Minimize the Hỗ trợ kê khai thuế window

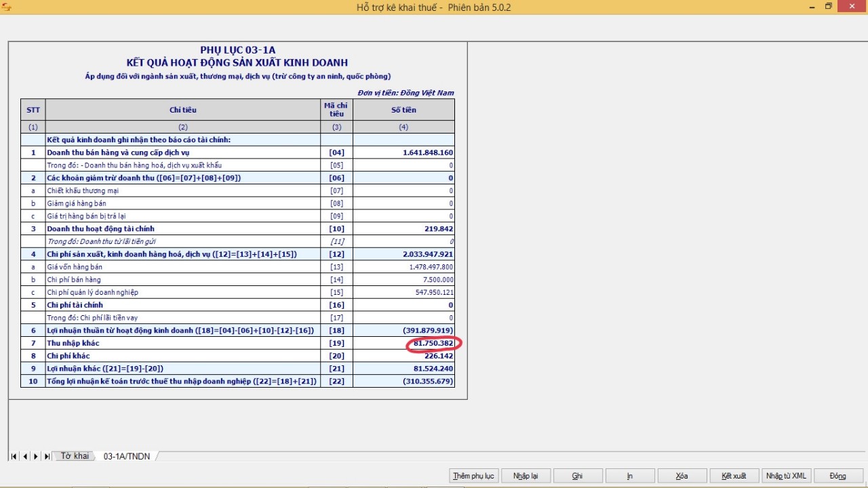point(812,6)
